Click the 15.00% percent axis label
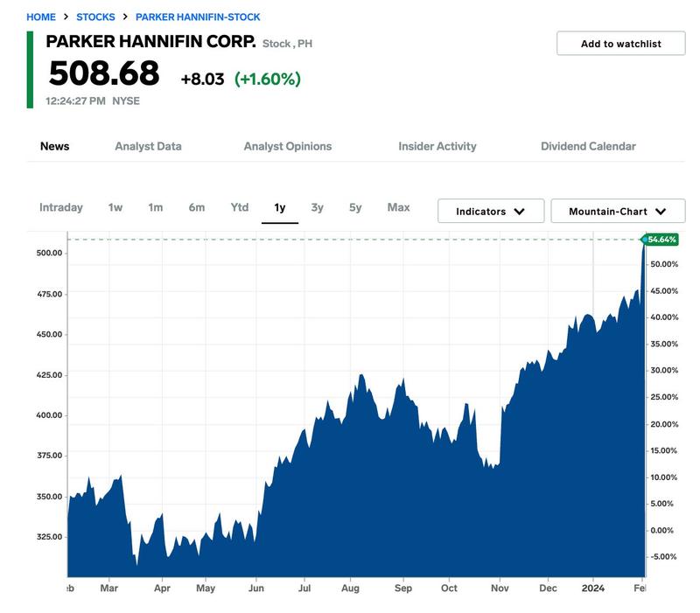This screenshot has height=613, width=700. [664, 450]
